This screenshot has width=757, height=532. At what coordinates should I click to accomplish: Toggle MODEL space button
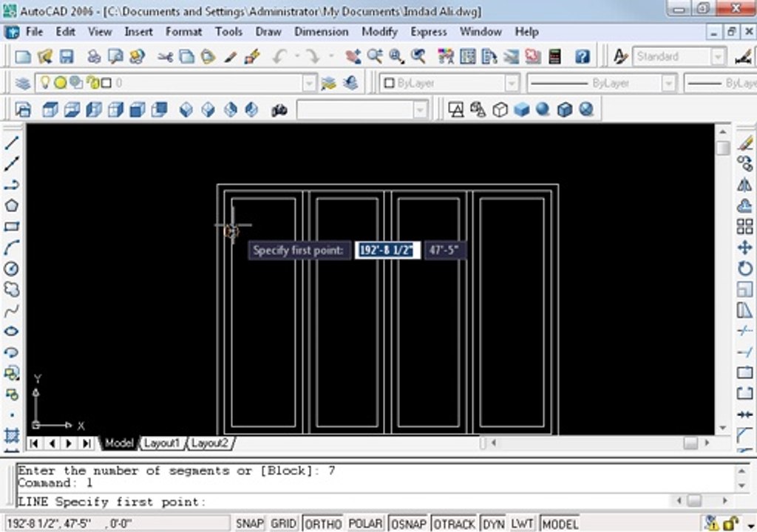[x=560, y=524]
